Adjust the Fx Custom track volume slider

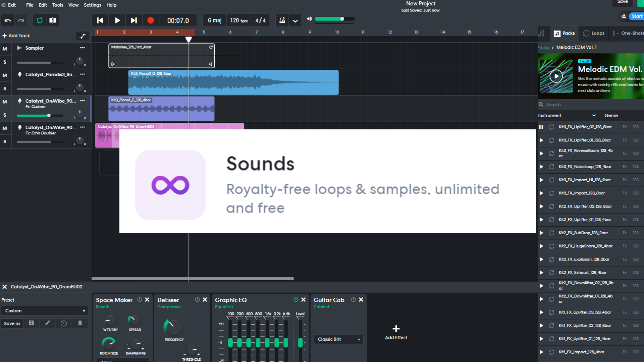click(x=40, y=115)
